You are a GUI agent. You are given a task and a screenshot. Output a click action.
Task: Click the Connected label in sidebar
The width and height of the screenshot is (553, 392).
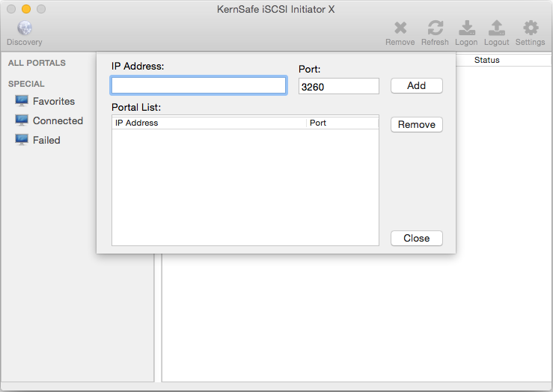tap(58, 120)
